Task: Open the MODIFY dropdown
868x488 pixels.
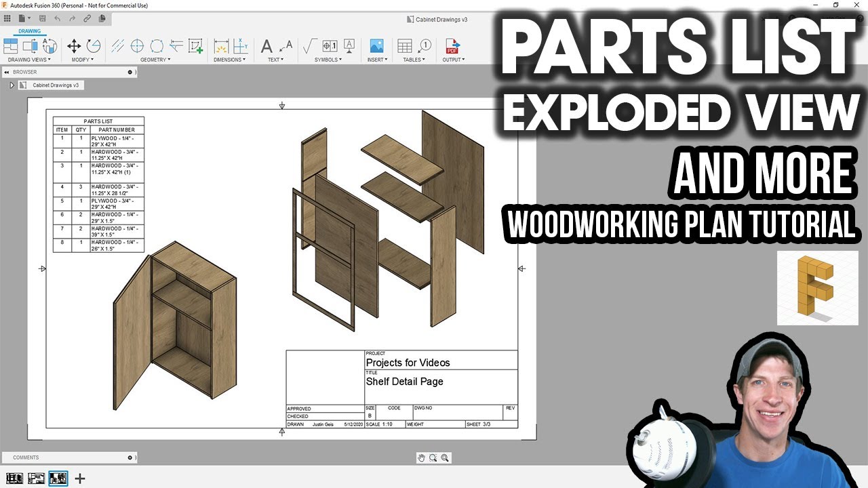Action: click(83, 60)
